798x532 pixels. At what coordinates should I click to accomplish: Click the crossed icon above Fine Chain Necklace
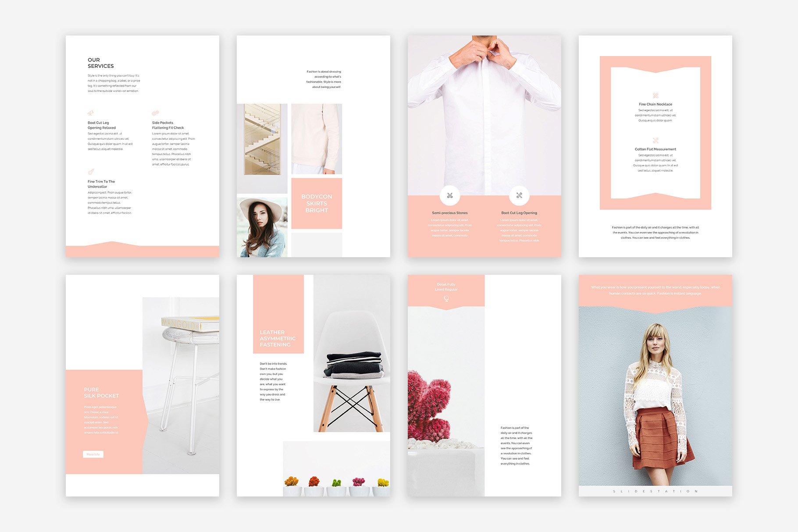tap(656, 95)
